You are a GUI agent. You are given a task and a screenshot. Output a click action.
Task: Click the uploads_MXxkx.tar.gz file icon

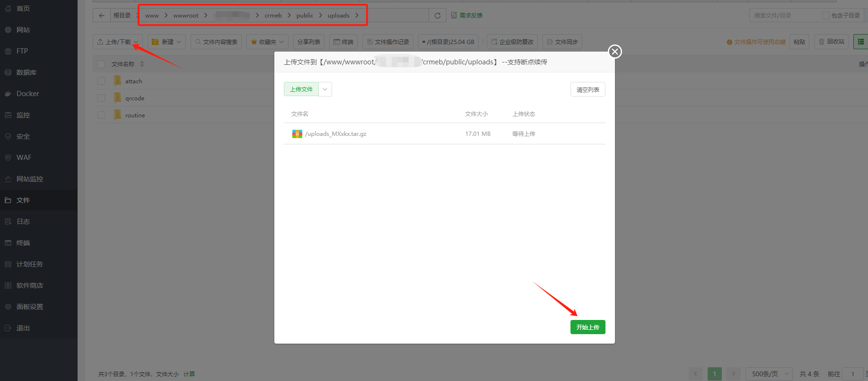(297, 134)
